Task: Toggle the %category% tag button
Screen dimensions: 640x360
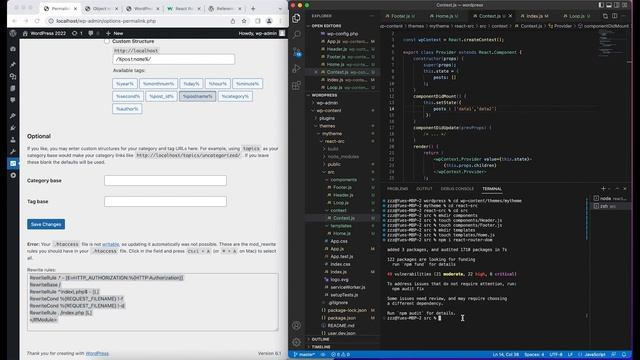Action: coord(235,96)
